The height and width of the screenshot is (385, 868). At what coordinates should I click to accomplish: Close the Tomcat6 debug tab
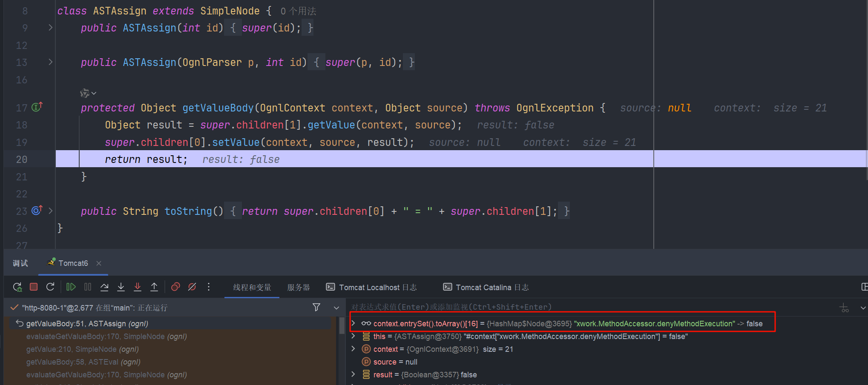[x=99, y=263]
